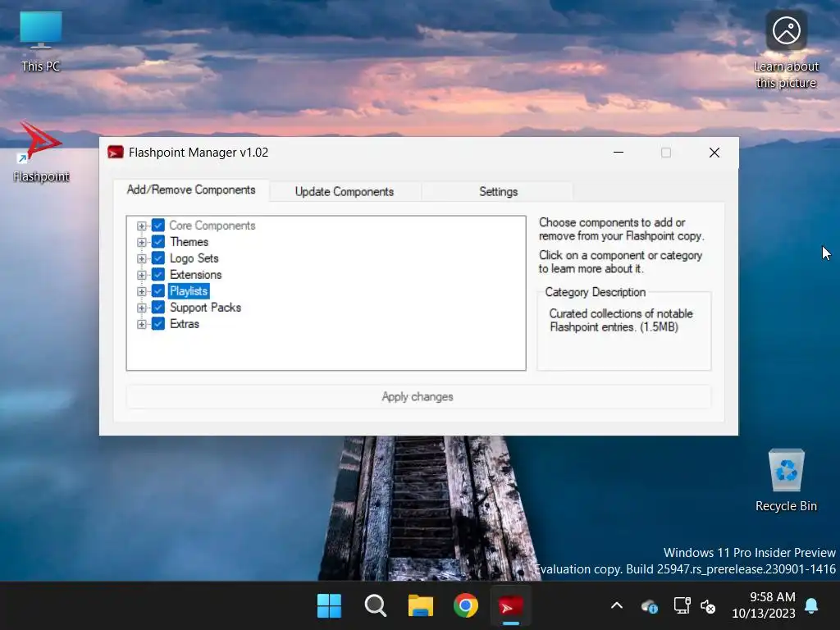Open the Settings tab

[498, 192]
